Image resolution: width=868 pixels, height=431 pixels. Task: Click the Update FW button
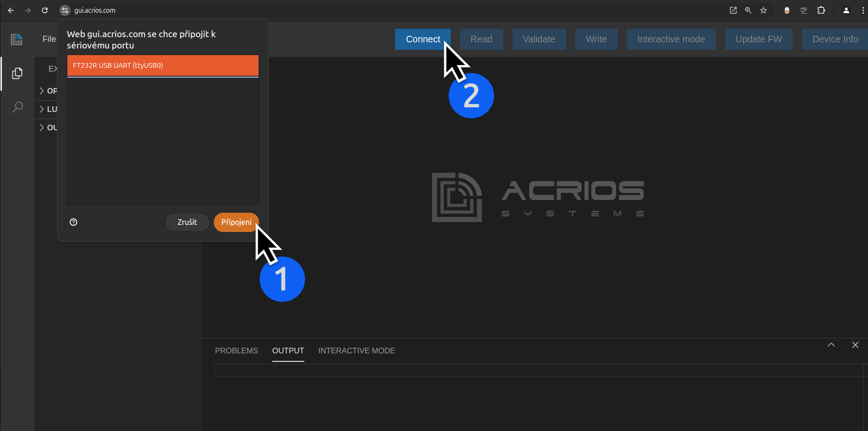[758, 39]
